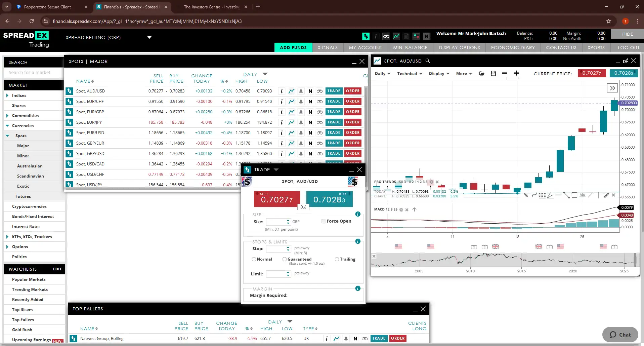Viewport: 644px width, 346px height.
Task: Click the Search for a market field
Action: (33, 73)
